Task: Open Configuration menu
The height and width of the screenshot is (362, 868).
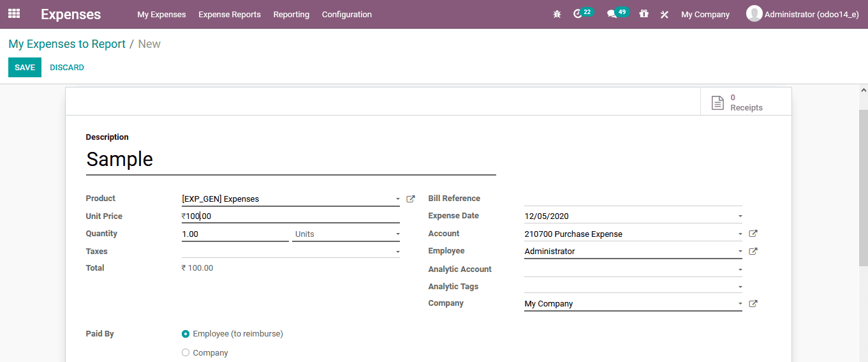Action: (347, 14)
